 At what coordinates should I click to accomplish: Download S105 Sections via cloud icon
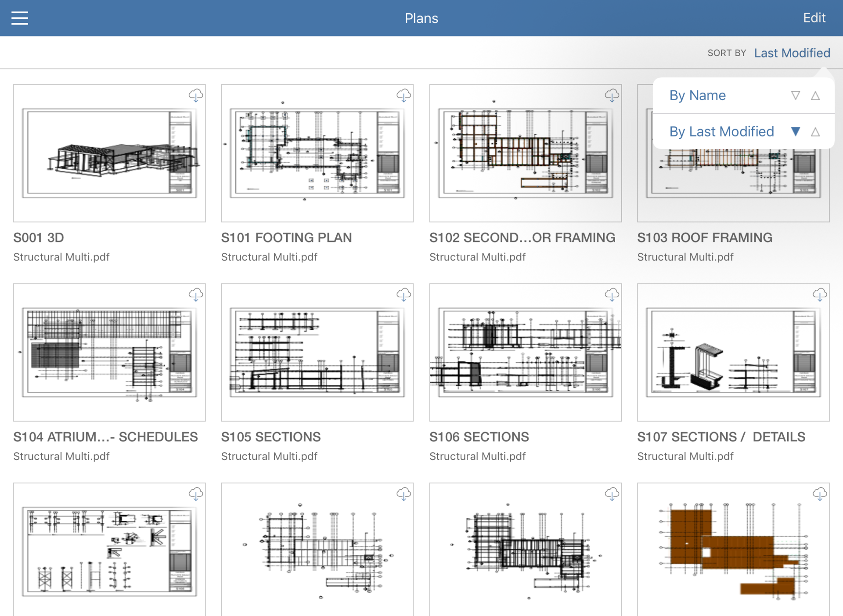[403, 295]
